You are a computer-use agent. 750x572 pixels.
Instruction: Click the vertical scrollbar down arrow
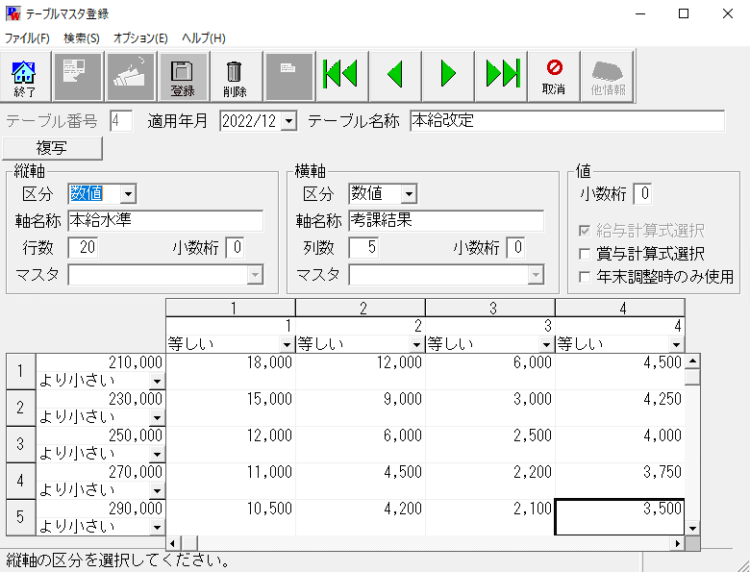(692, 527)
